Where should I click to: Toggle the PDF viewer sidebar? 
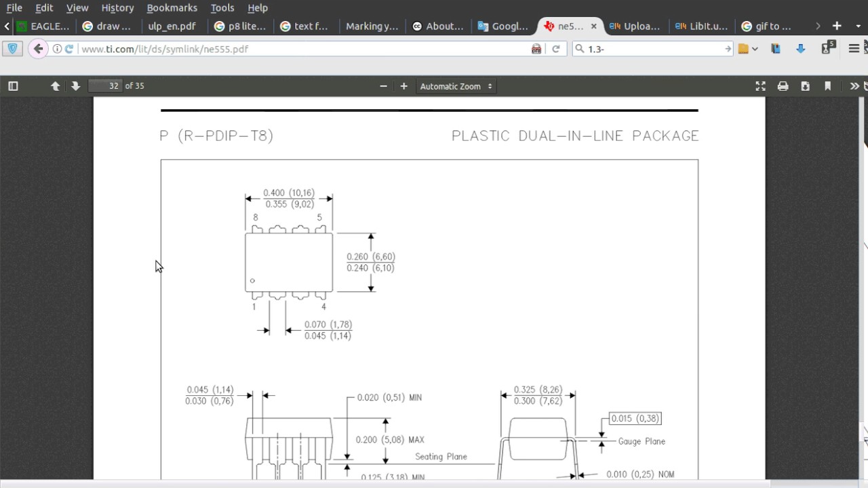(x=13, y=86)
